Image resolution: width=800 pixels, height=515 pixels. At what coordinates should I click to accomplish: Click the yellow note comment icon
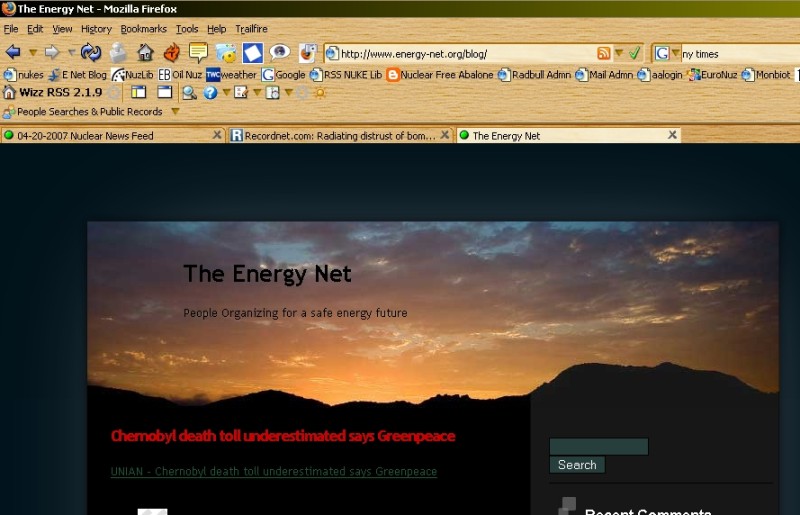198,52
